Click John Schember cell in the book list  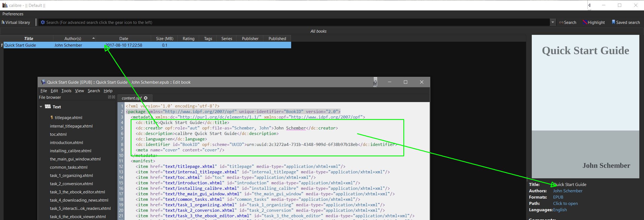click(68, 45)
